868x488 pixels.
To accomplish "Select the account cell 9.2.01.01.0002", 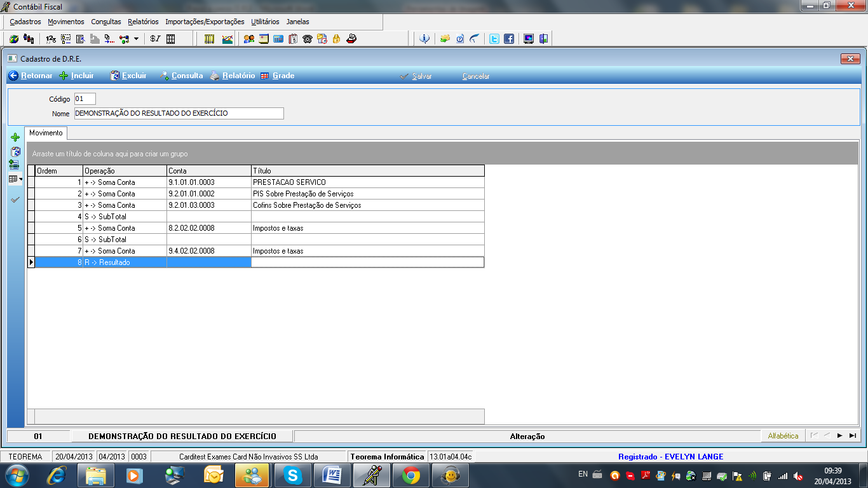I will pos(209,194).
